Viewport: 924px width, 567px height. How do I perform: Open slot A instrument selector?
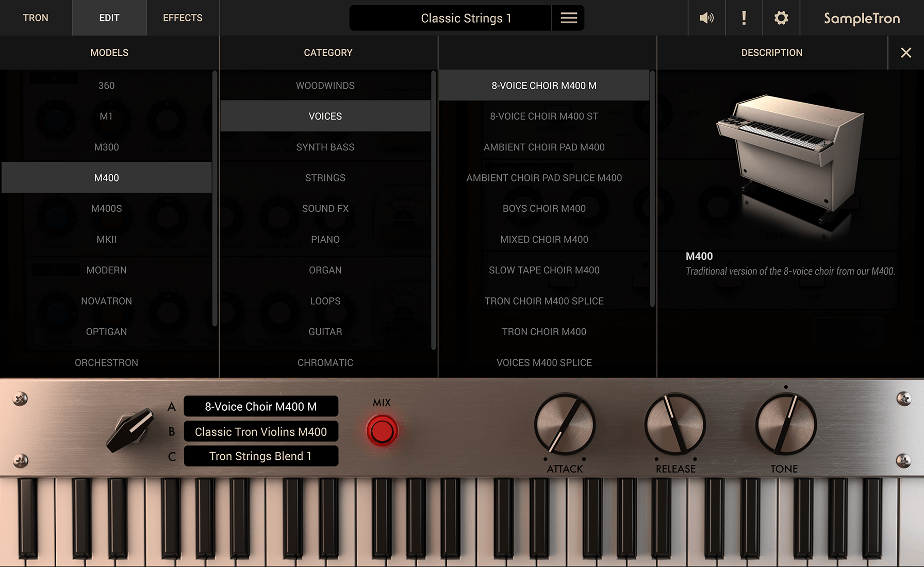pos(261,406)
